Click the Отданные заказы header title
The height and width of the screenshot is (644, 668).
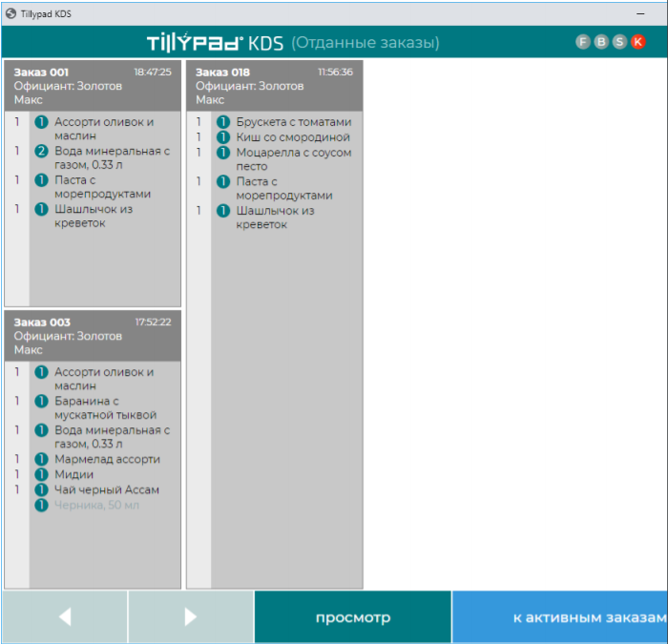365,42
